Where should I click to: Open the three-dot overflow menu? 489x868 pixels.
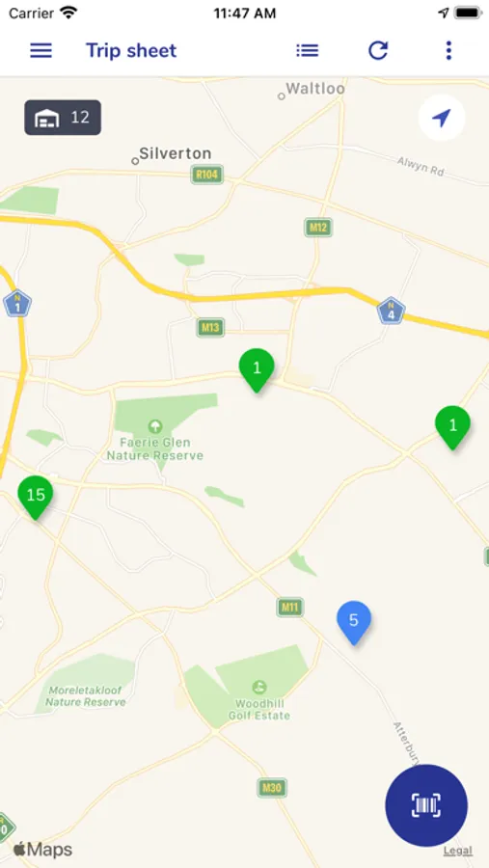point(448,50)
